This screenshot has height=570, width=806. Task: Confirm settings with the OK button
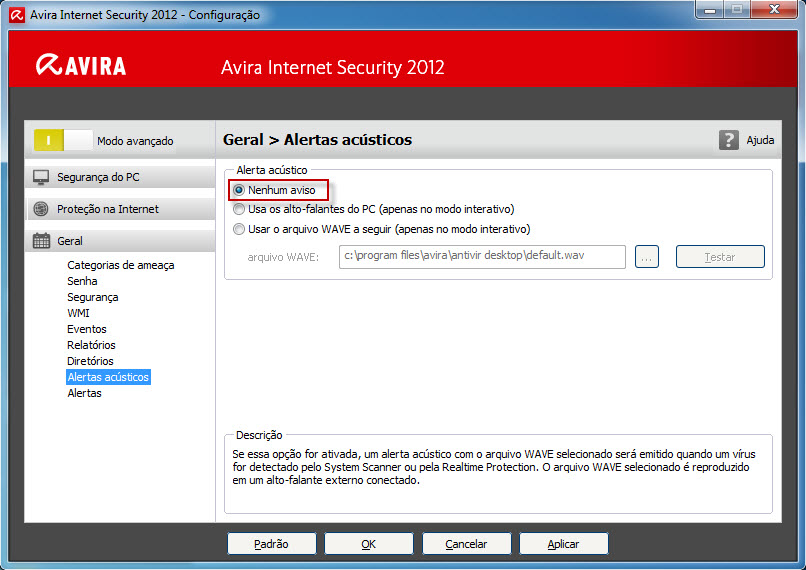click(x=369, y=544)
